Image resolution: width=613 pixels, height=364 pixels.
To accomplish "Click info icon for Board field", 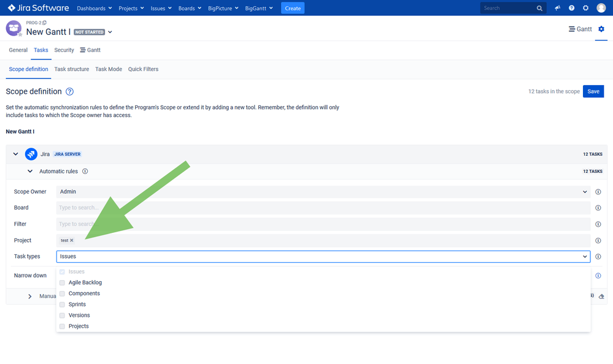I will [x=598, y=208].
